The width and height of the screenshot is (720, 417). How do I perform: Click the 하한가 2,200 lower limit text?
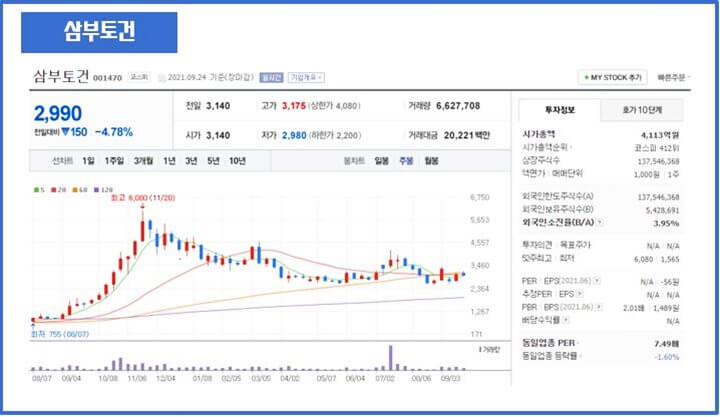coord(335,135)
